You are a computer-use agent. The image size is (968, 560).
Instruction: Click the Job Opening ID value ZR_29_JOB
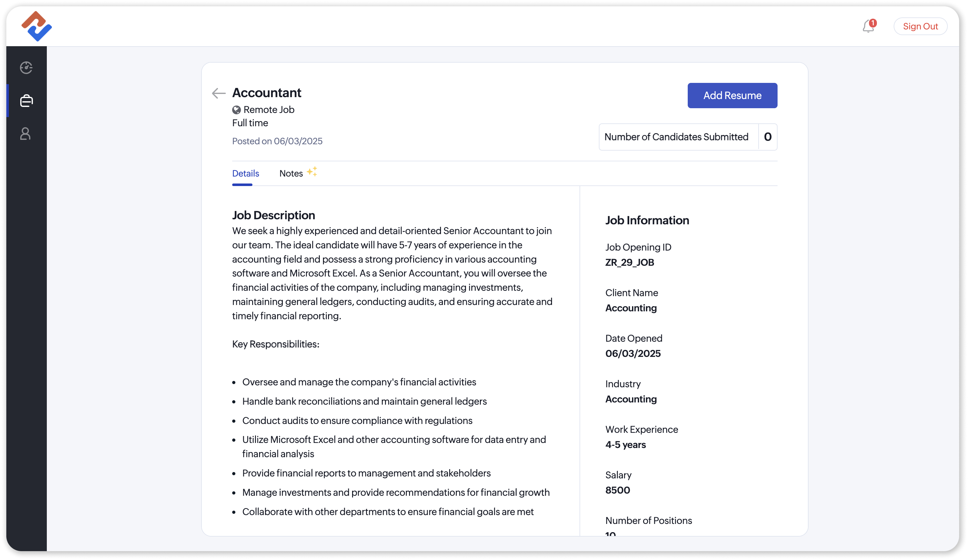(x=629, y=262)
